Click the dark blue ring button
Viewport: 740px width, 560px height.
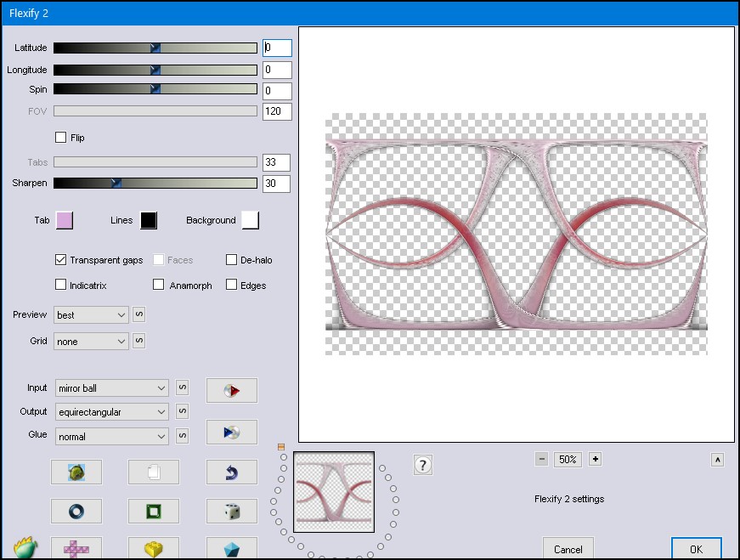point(76,511)
